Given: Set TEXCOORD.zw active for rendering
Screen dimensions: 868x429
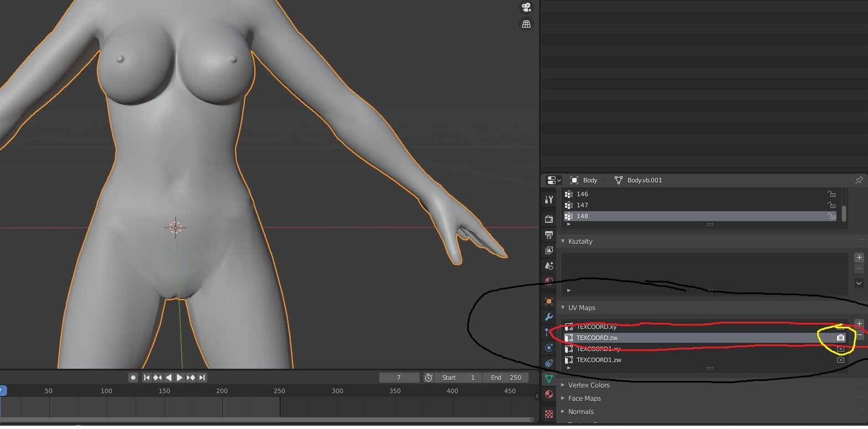Looking at the screenshot, I should click(840, 338).
